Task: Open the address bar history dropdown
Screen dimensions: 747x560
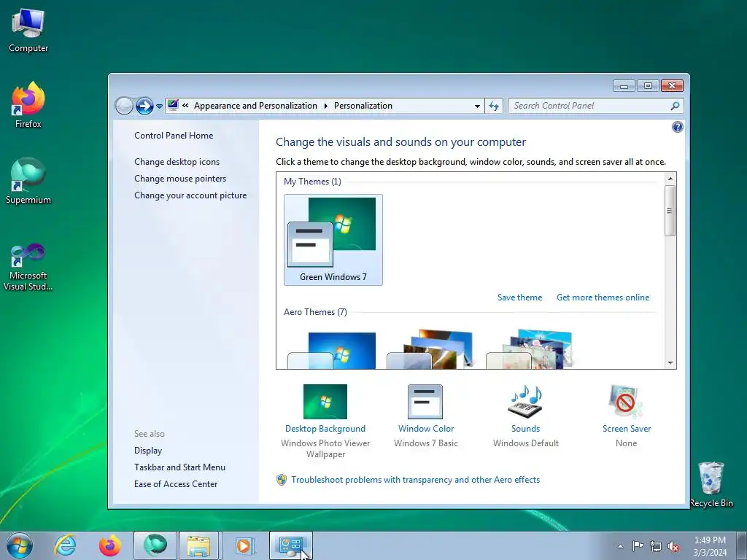Action: tap(477, 106)
